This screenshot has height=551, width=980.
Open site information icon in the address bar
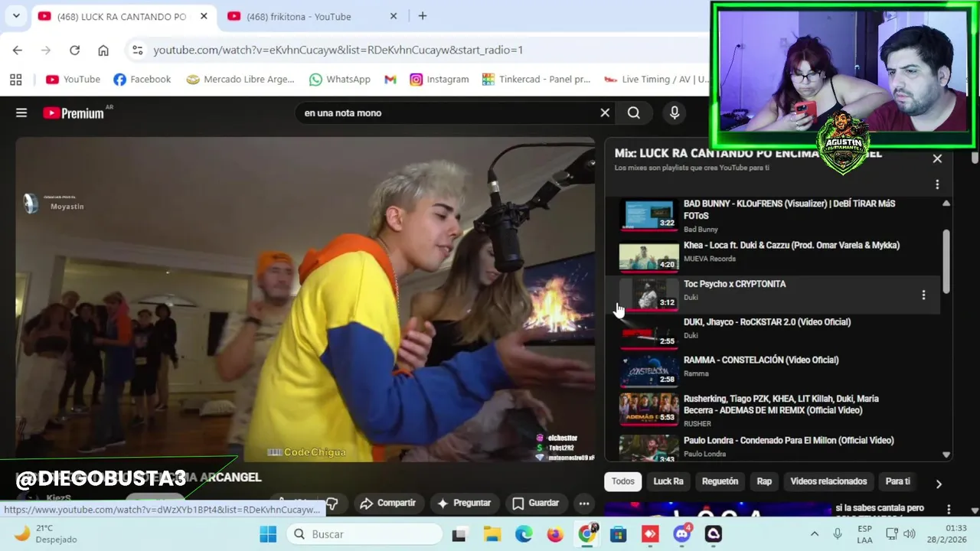click(137, 50)
